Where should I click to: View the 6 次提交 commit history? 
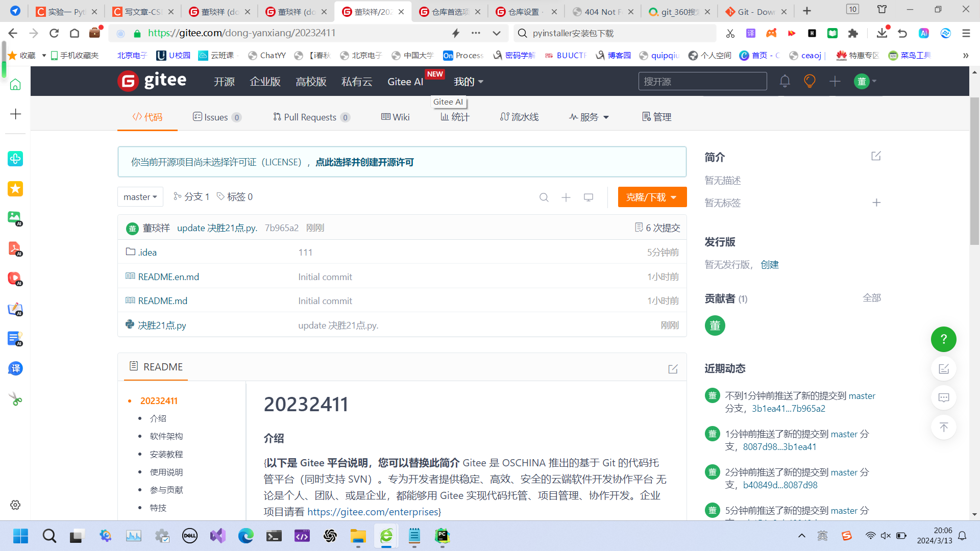point(657,228)
